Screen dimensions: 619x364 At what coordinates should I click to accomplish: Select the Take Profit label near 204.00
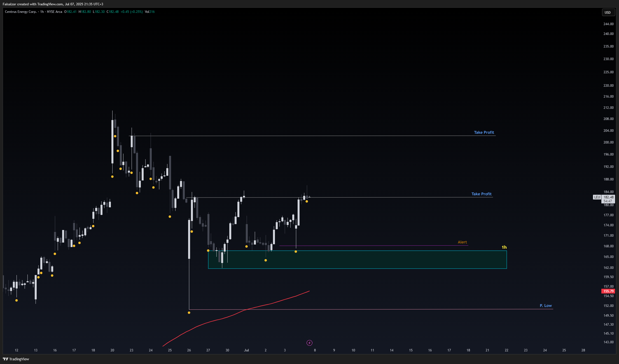pyautogui.click(x=484, y=132)
